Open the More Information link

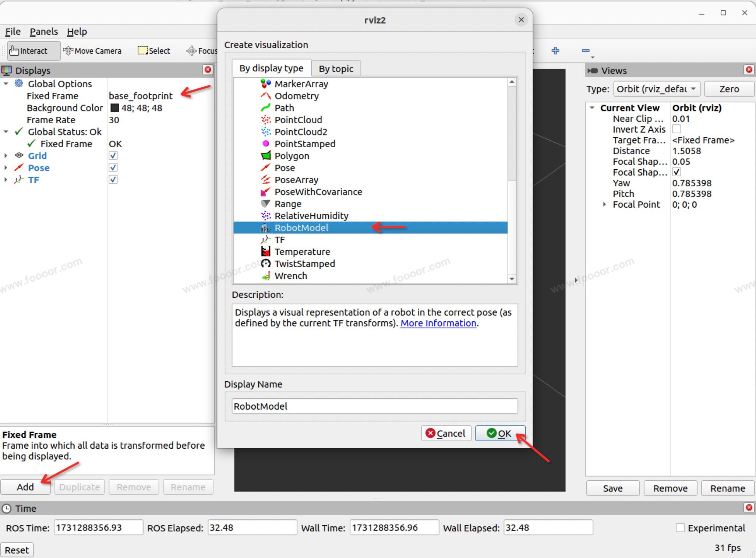coord(438,323)
